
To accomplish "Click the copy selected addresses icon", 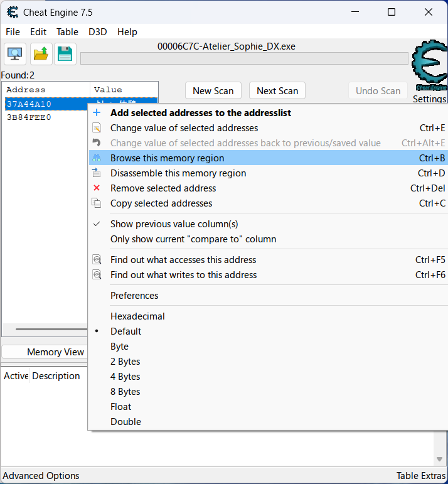I will (x=97, y=203).
